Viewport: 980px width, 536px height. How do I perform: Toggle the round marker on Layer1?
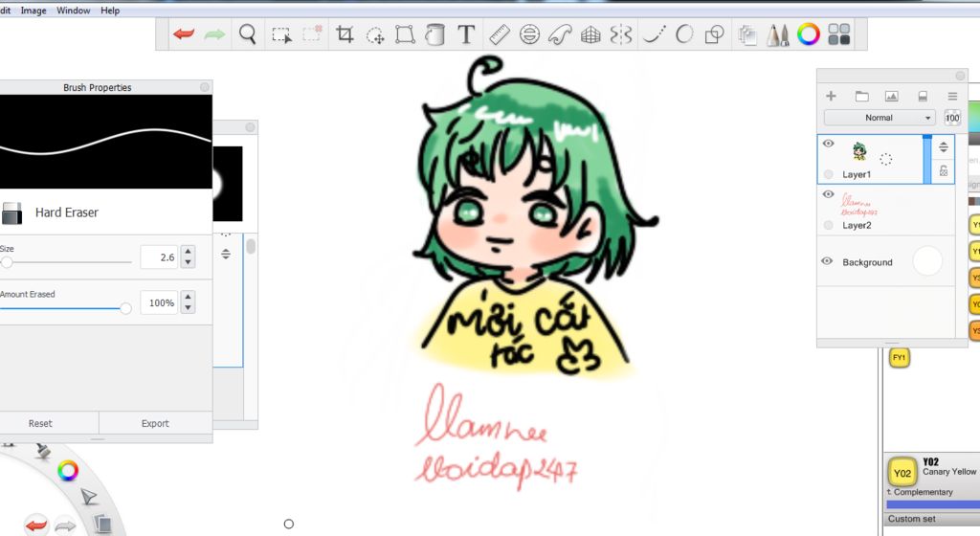click(x=828, y=174)
